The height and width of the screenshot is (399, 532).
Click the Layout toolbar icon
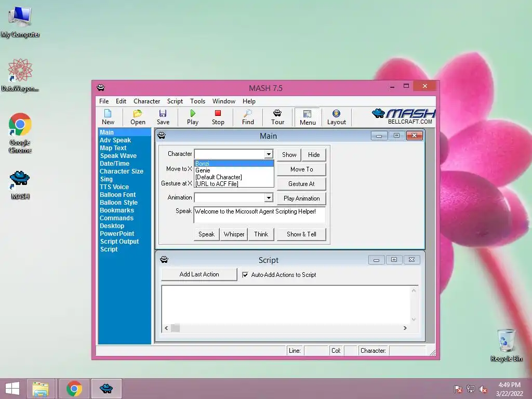[x=336, y=117]
